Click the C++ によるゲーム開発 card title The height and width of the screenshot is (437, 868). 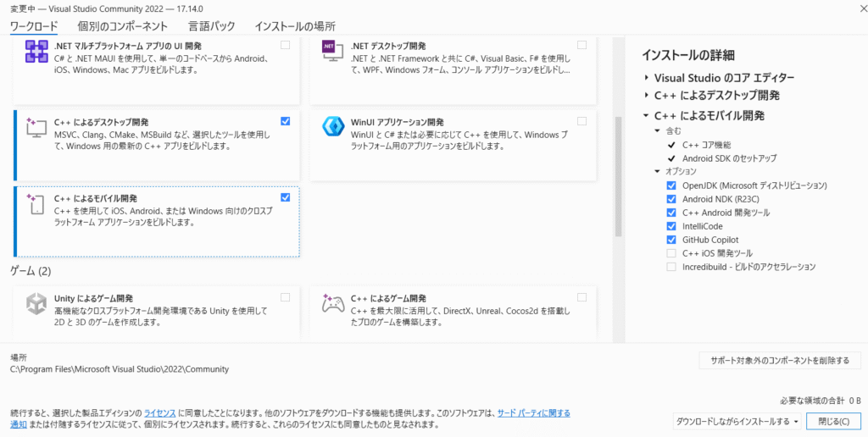[x=388, y=299]
